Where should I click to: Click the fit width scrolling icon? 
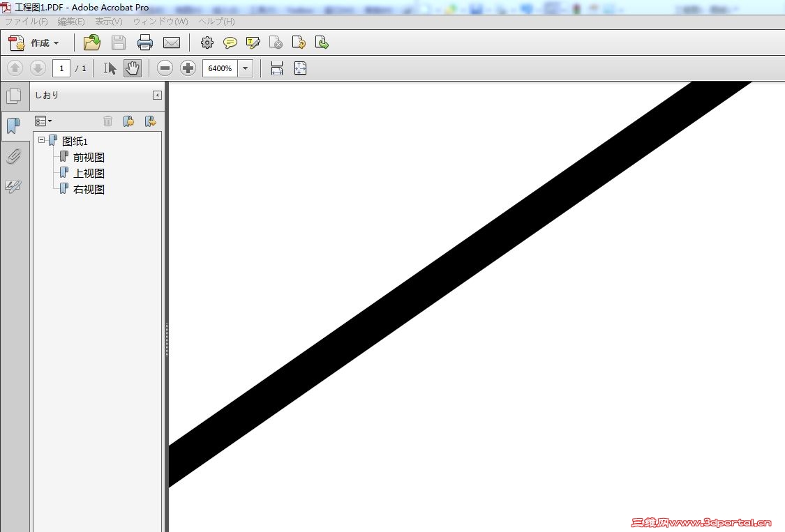click(x=277, y=68)
